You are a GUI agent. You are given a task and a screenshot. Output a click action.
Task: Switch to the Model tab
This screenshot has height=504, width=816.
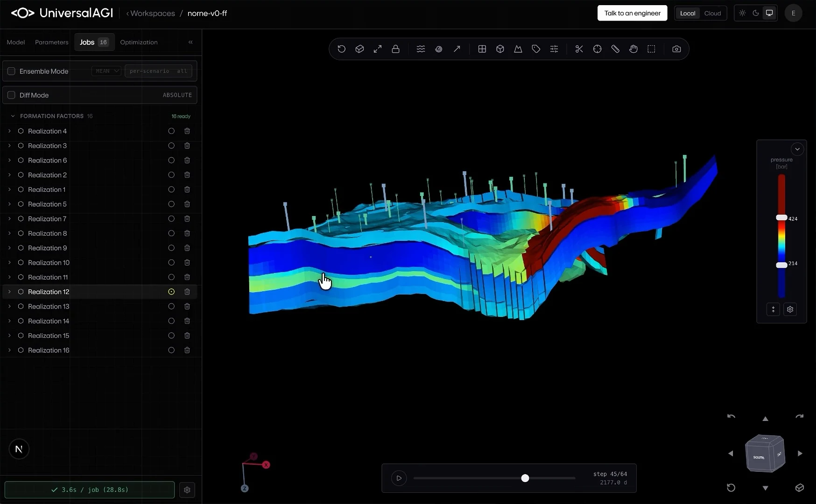[x=16, y=42]
